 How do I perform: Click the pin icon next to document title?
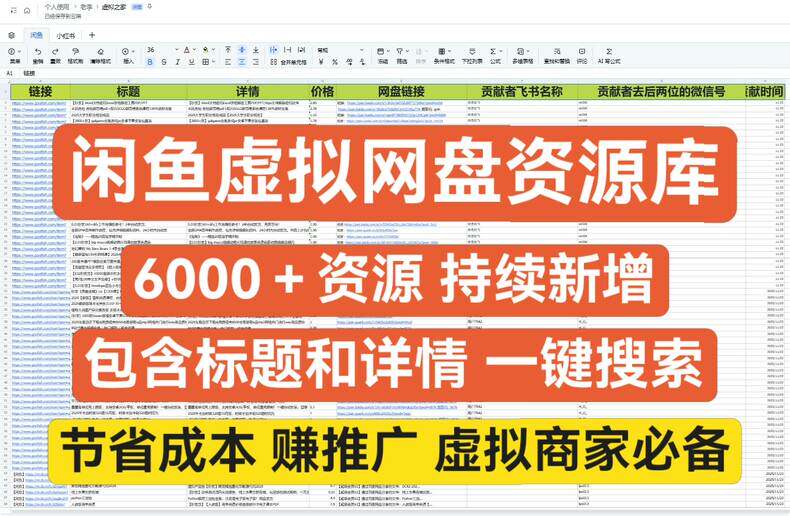pyautogui.click(x=150, y=7)
